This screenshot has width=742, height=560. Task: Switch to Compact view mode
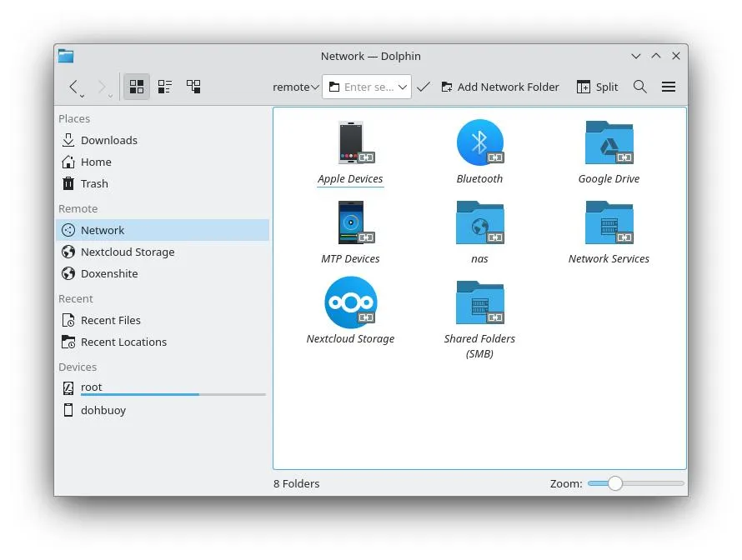pyautogui.click(x=165, y=87)
